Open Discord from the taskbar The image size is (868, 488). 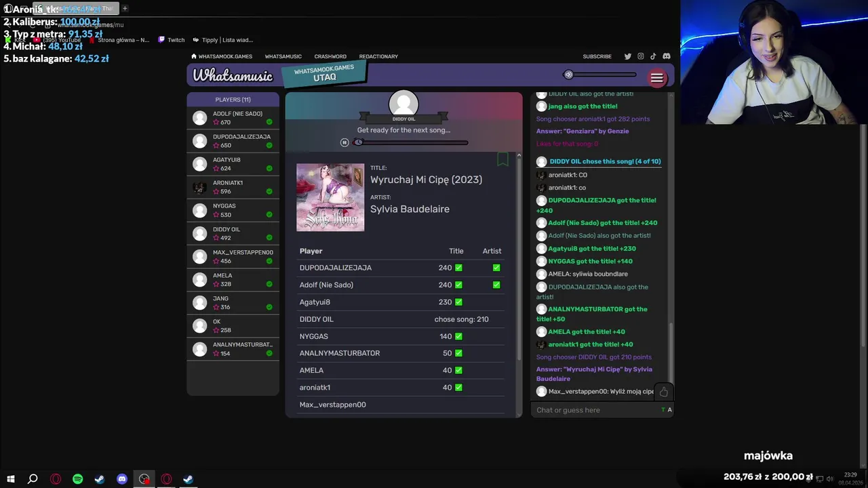click(x=122, y=479)
